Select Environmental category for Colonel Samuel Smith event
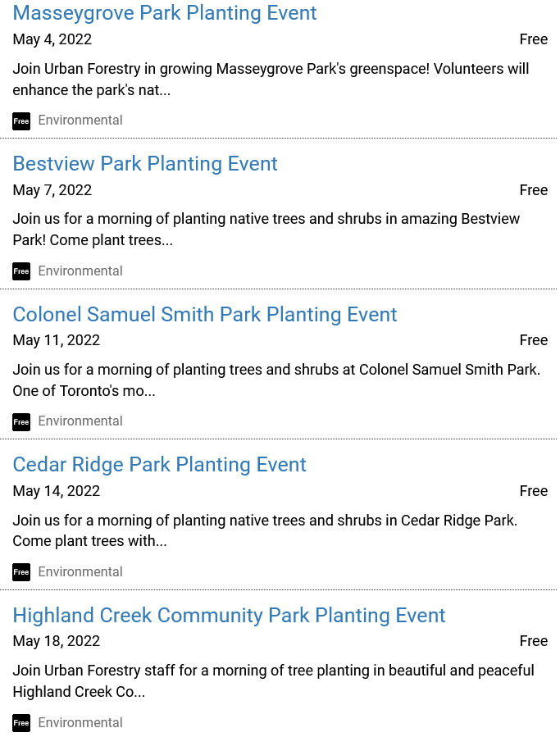Viewport: 560px width, 737px height. pyautogui.click(x=80, y=421)
